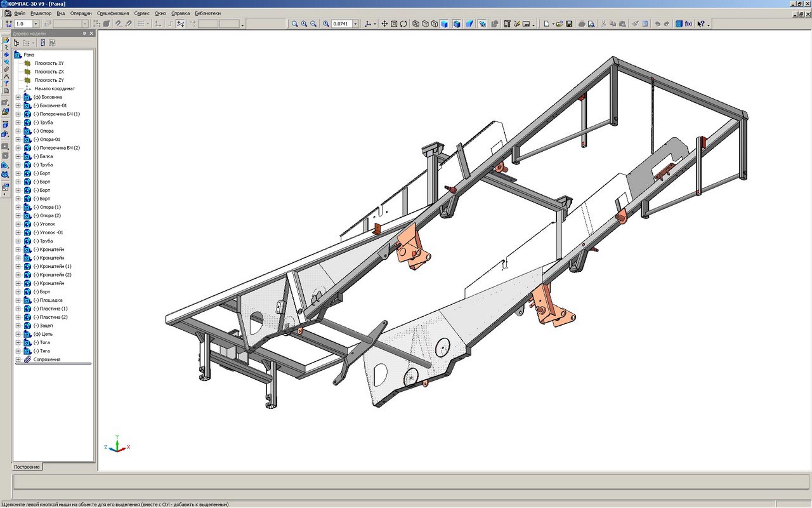Image resolution: width=812 pixels, height=508 pixels.
Task: Click the zoom-in magnifier icon
Action: pyautogui.click(x=304, y=23)
